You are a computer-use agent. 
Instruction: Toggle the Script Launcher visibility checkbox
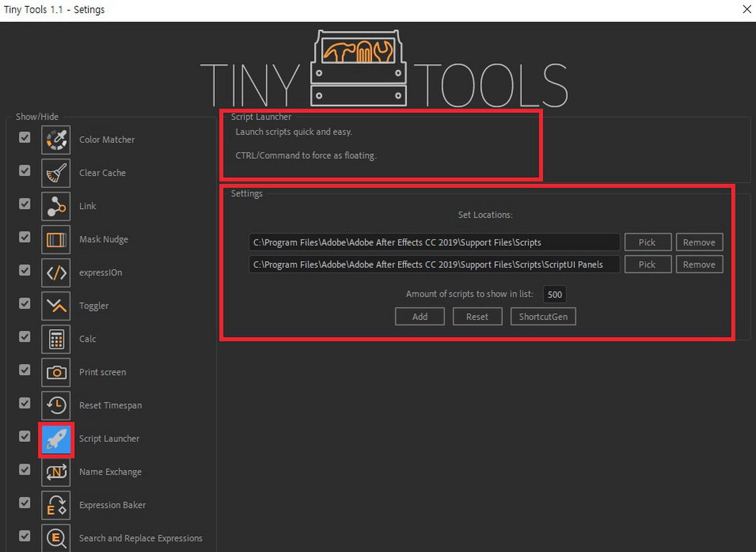pyautogui.click(x=25, y=437)
